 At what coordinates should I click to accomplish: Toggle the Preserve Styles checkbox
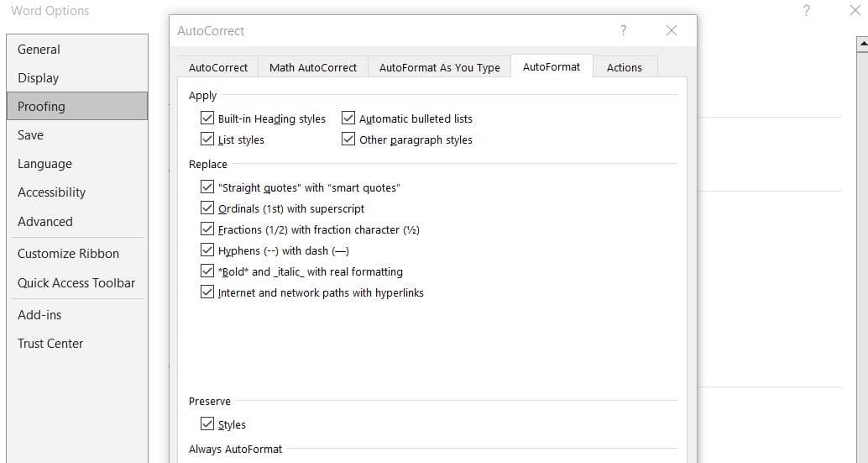[207, 424]
